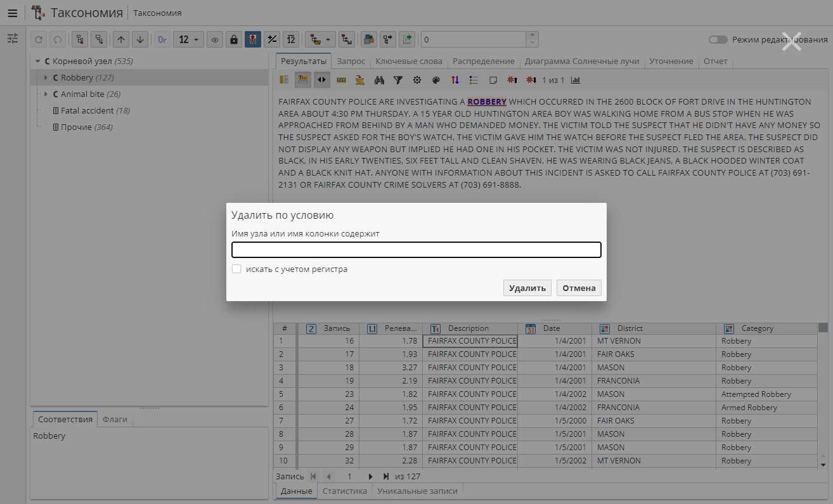Click the two-column layout results icon
Image resolution: width=833 pixels, height=504 pixels.
point(285,80)
